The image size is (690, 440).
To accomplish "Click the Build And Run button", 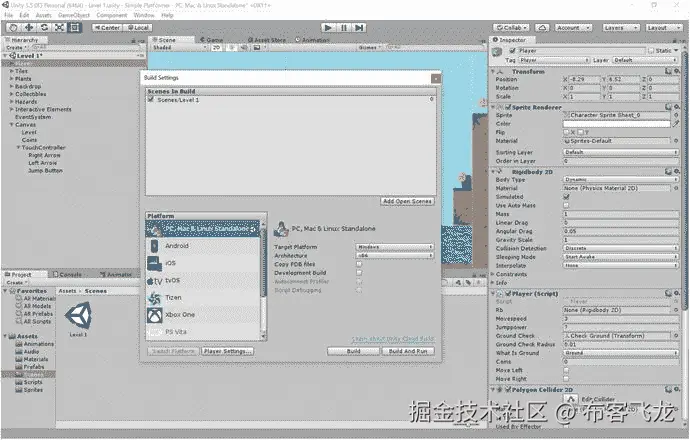I will (x=408, y=351).
